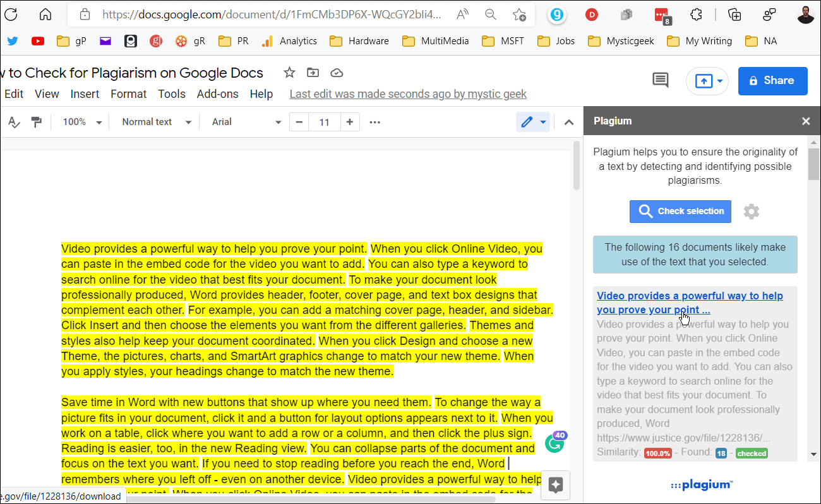
Task: Close the Plagium sidebar
Action: [806, 121]
